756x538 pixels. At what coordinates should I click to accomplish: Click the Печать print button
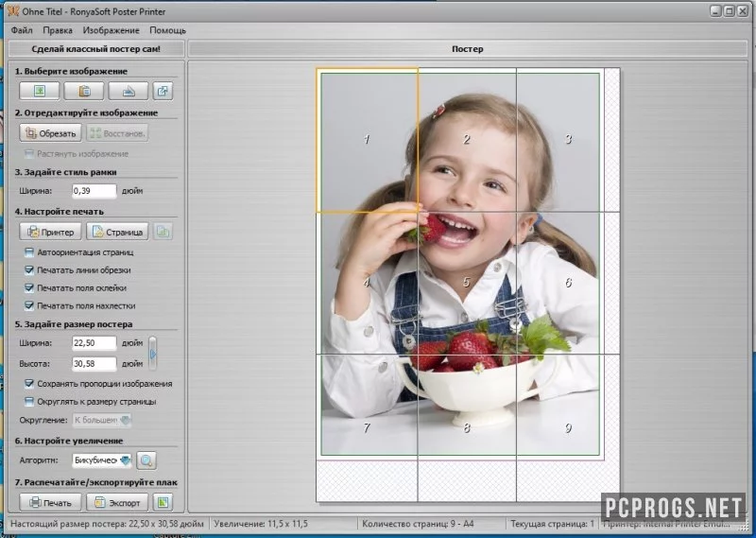[x=51, y=502]
